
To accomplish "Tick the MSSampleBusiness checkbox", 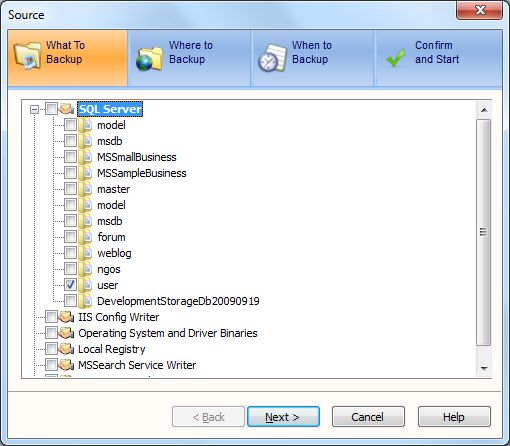I will coord(70,173).
